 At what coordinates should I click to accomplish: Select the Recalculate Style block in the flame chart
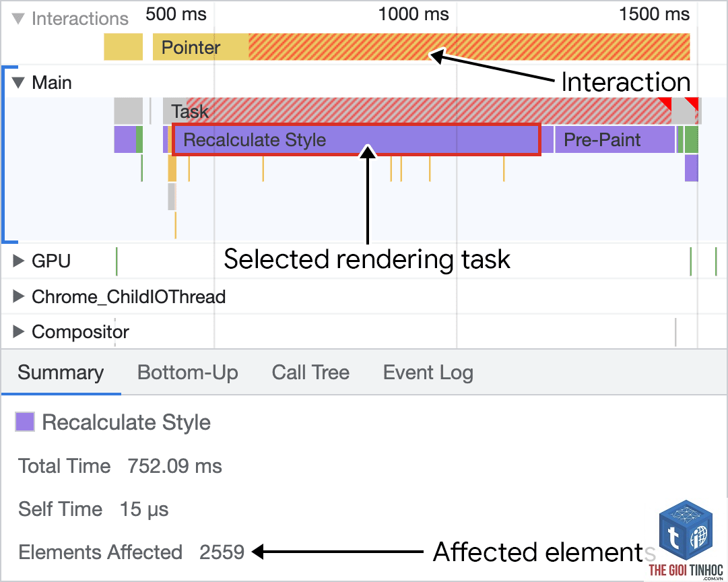coord(356,139)
